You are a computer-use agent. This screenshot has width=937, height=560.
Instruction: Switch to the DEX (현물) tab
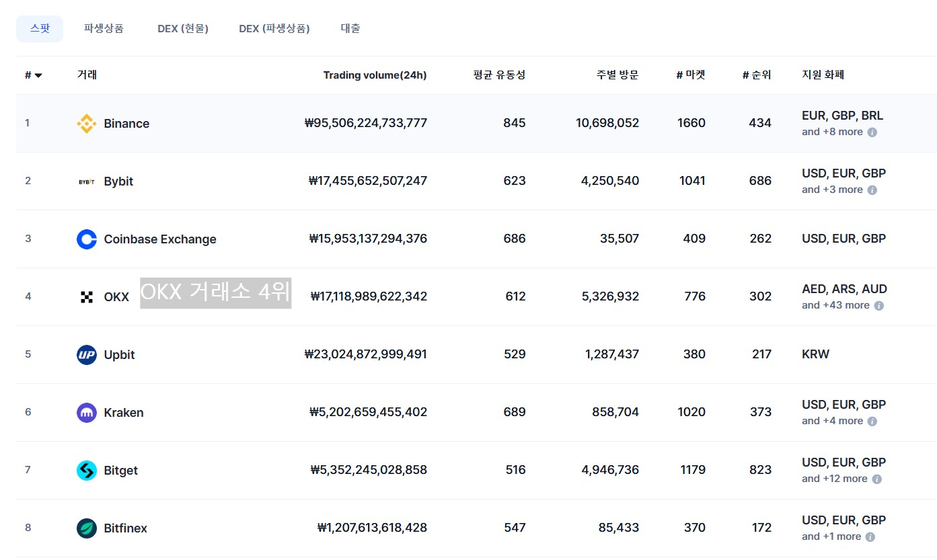click(x=183, y=29)
